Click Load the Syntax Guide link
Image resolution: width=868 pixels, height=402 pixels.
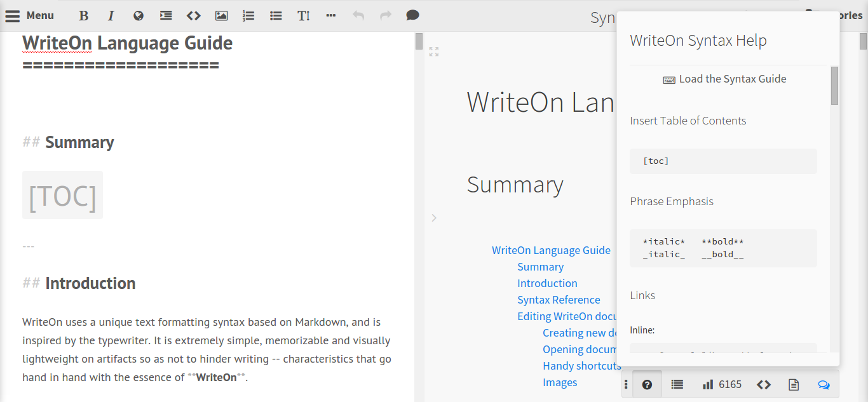pyautogui.click(x=724, y=79)
